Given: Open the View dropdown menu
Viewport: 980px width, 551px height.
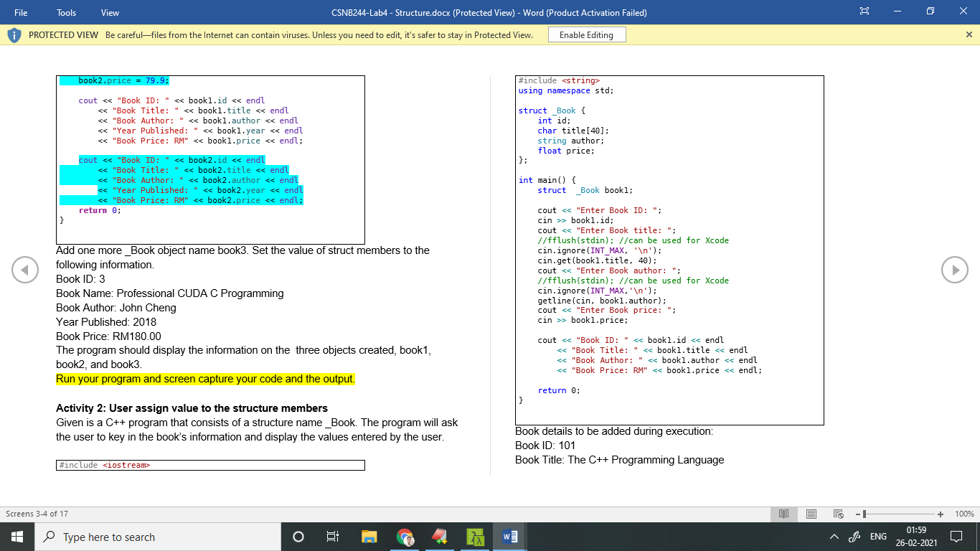Looking at the screenshot, I should tap(110, 12).
